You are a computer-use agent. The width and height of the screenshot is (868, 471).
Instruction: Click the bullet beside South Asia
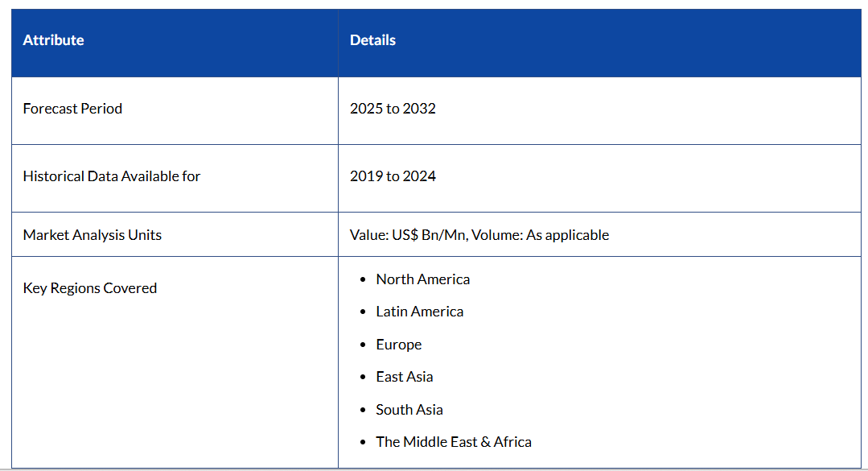[364, 411]
